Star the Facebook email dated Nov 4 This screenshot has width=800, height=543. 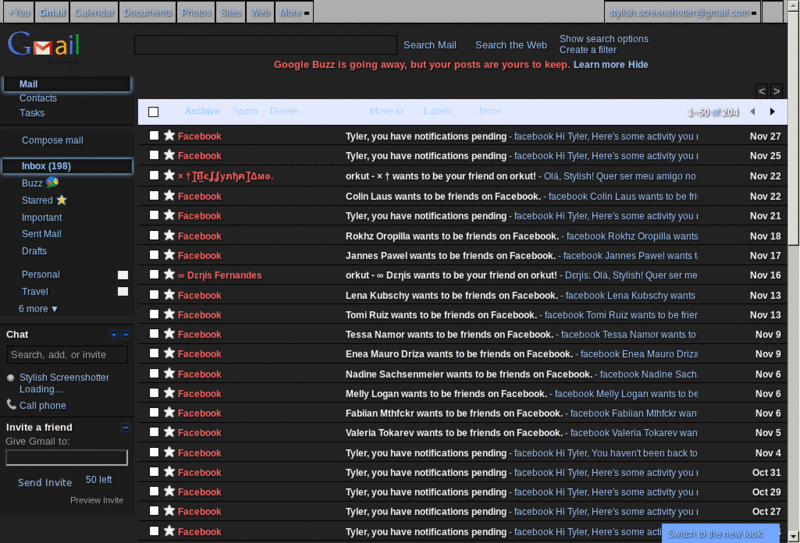click(x=169, y=452)
